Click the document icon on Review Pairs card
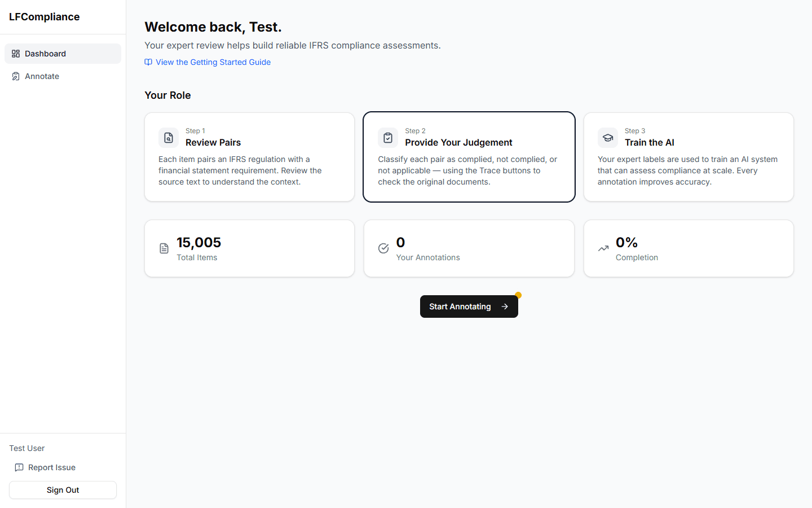This screenshot has width=812, height=508. pos(168,137)
